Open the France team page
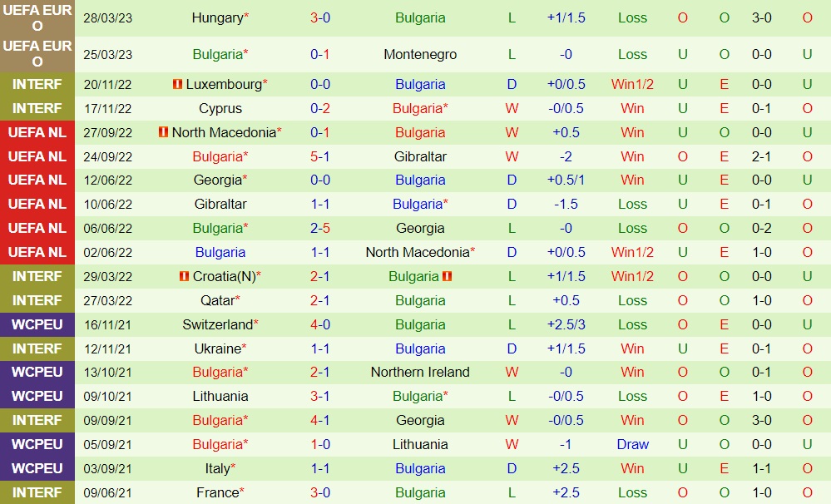Image resolution: width=831 pixels, height=504 pixels. click(x=217, y=492)
